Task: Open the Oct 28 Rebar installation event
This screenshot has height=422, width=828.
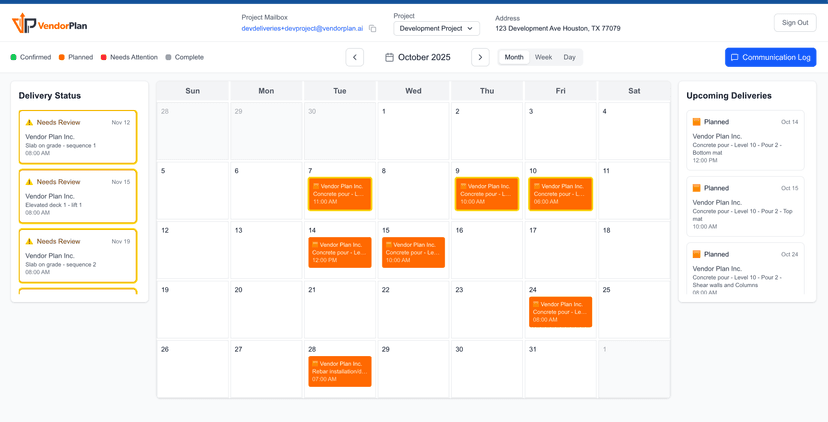Action: pos(340,371)
